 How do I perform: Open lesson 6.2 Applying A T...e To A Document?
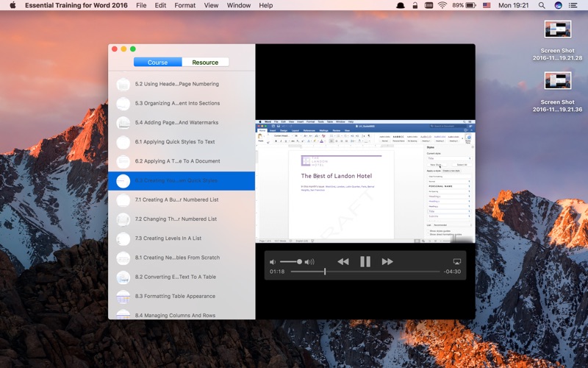(182, 161)
